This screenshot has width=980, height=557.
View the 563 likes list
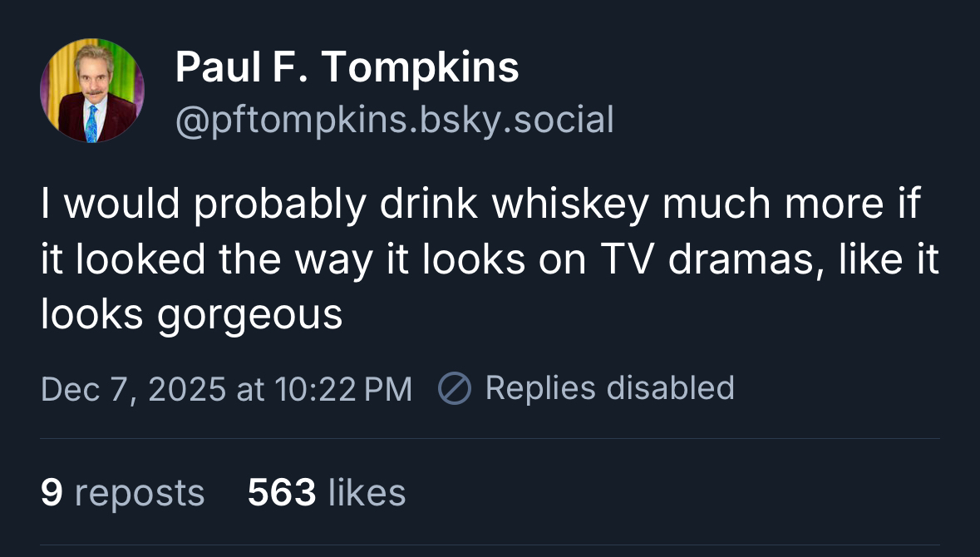coord(327,492)
